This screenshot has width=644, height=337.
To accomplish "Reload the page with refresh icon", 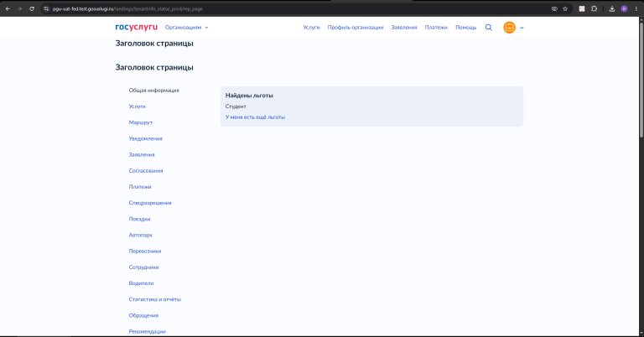I will (32, 8).
